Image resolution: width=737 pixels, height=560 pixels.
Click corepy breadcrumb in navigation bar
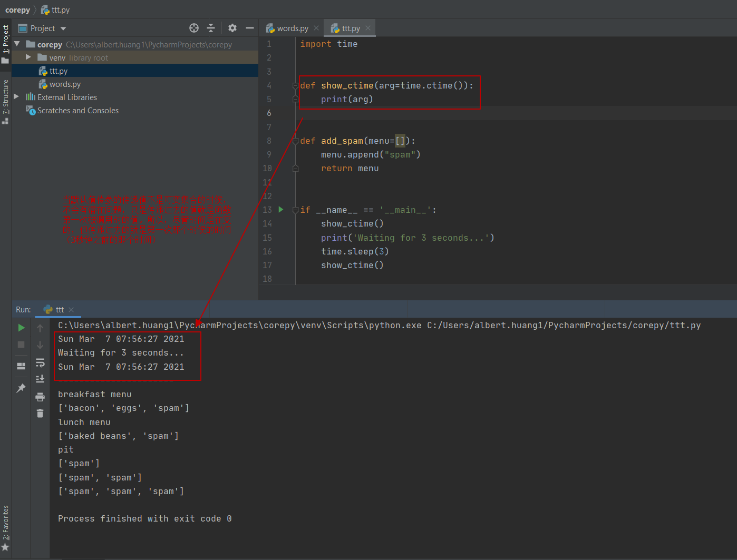[17, 10]
